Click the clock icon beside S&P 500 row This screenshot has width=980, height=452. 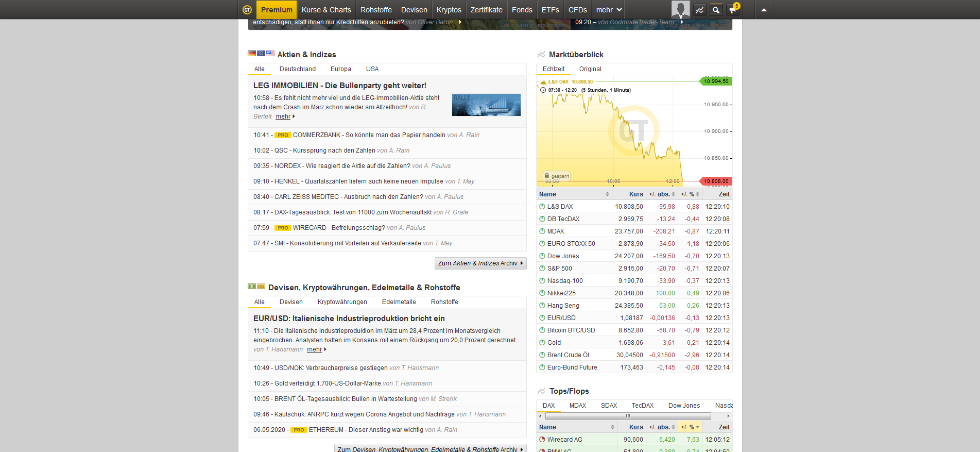point(542,268)
